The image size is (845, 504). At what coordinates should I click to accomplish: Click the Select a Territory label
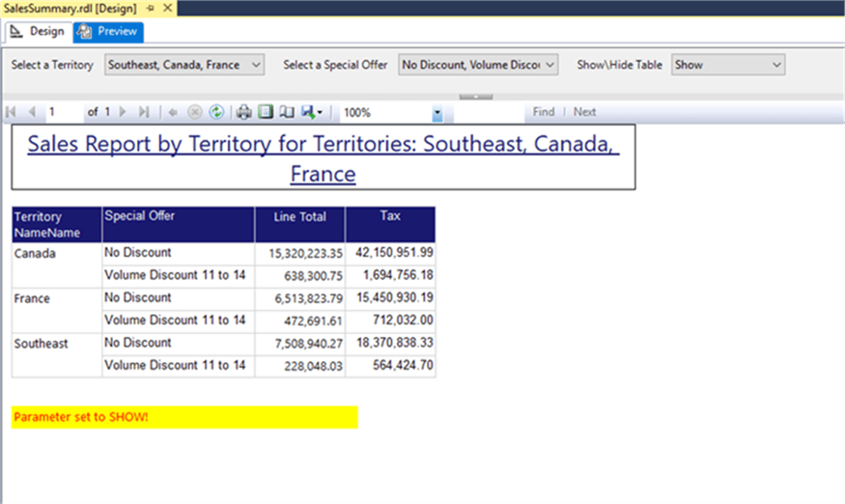[52, 65]
